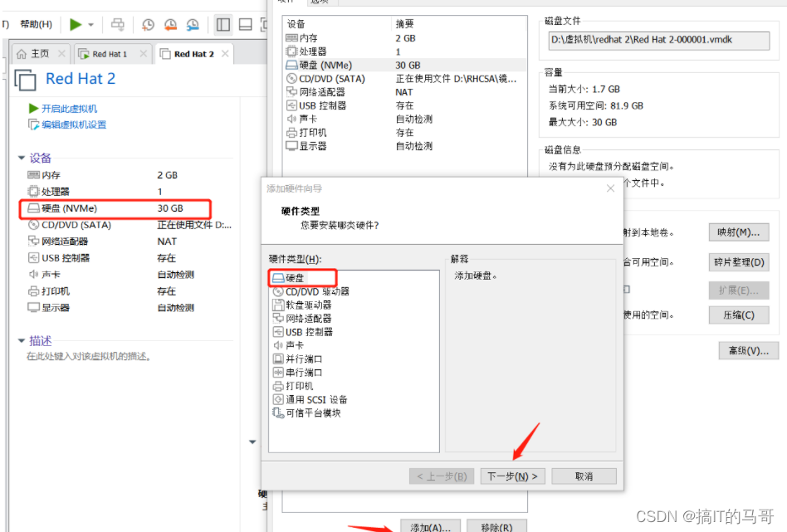Select 网络适配器 row in settings dialog
The height and width of the screenshot is (532, 787).
pos(404,92)
